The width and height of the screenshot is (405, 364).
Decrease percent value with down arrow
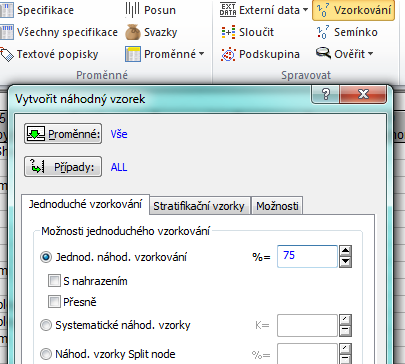click(345, 262)
